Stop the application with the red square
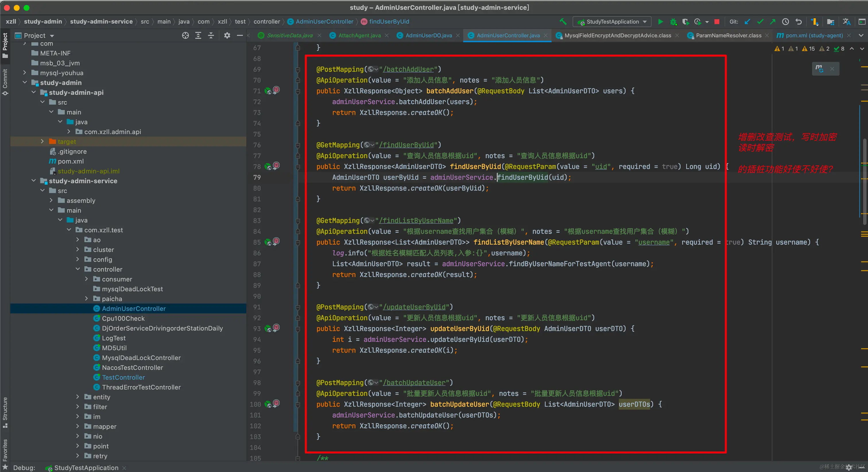 717,22
